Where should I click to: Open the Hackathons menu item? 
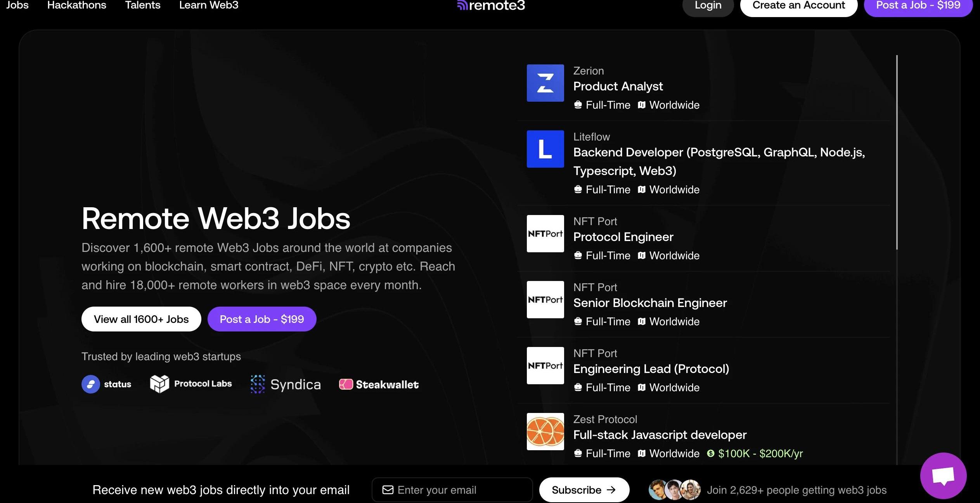tap(77, 5)
